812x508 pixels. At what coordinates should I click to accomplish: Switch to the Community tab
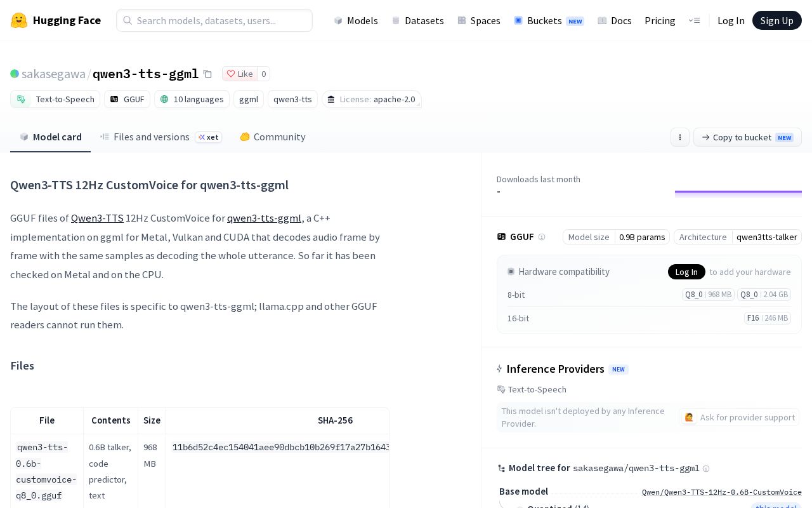point(273,137)
